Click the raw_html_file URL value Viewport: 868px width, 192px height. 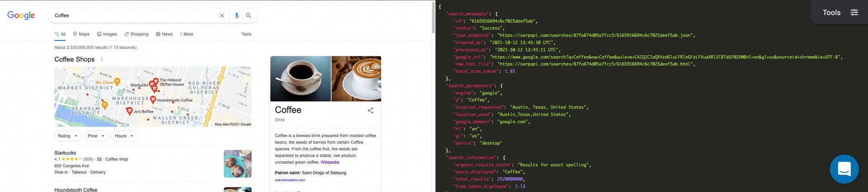point(596,64)
